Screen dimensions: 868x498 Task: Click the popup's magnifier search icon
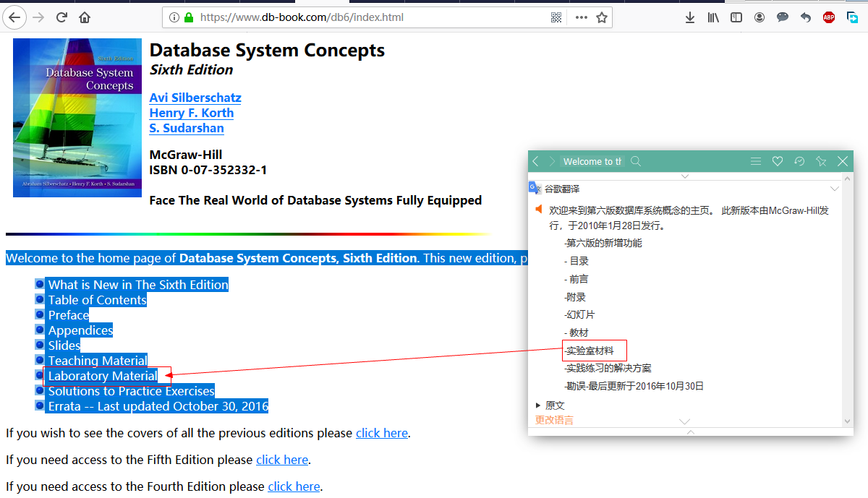pos(636,161)
